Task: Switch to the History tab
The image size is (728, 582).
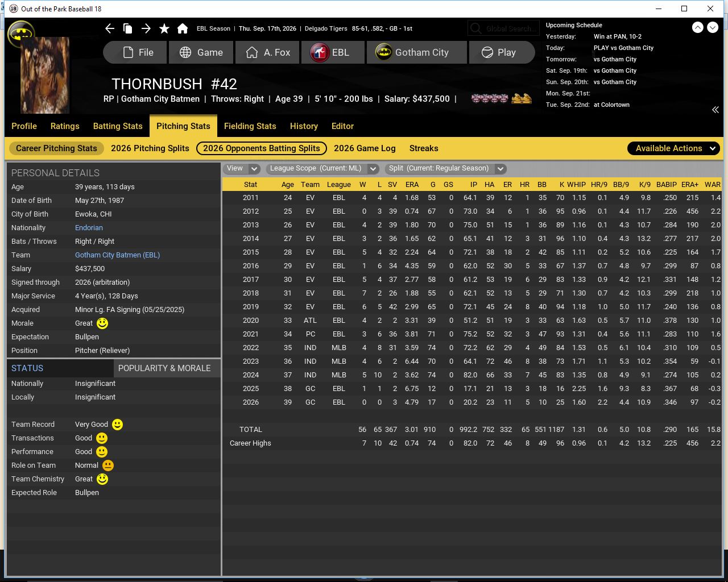Action: tap(304, 126)
